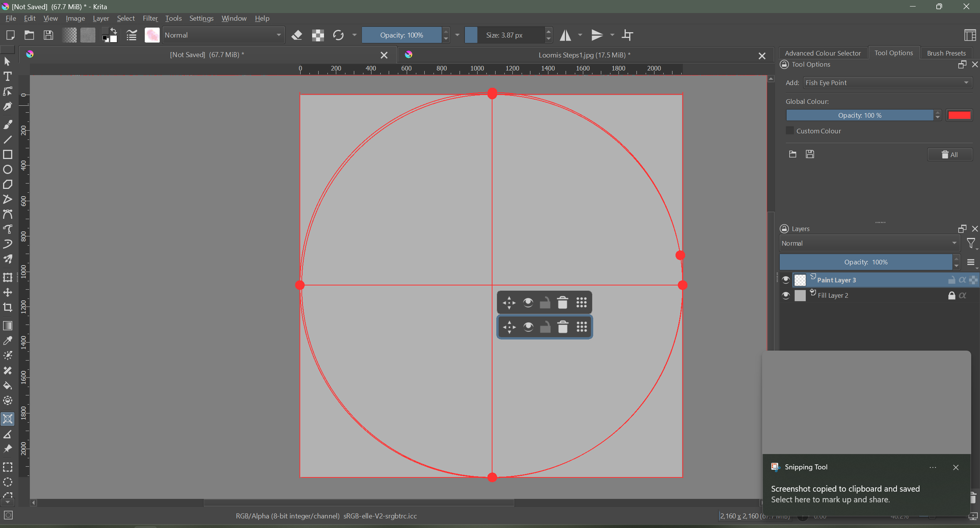Hide Paint Layer 3 visibility eye

(x=785, y=280)
